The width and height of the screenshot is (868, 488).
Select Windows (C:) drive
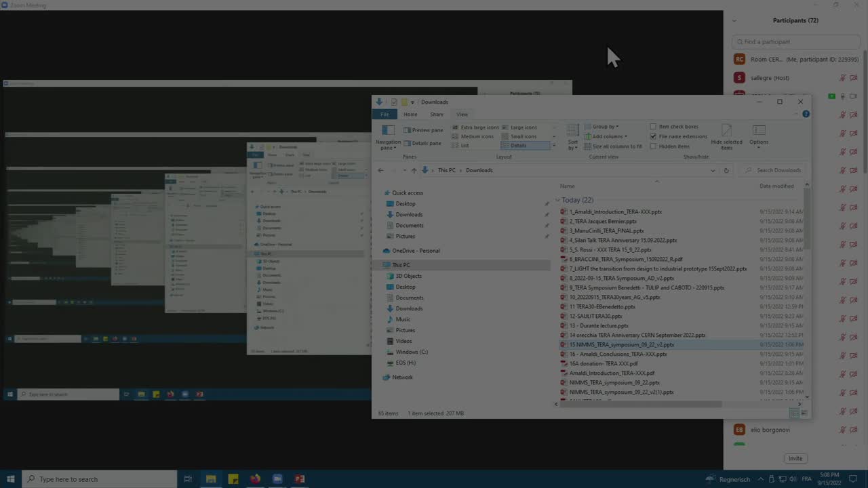(x=412, y=352)
